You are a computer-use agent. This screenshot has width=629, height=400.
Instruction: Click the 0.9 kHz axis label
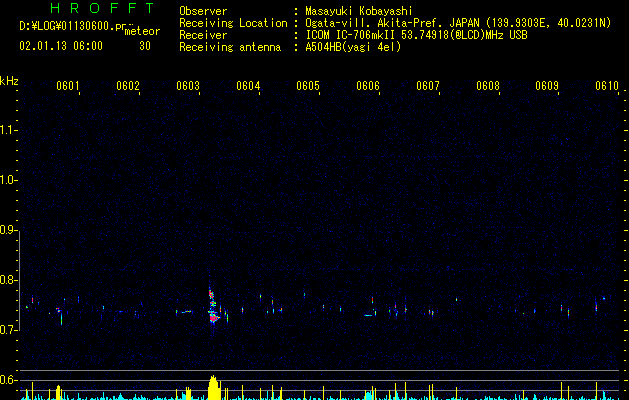pos(8,230)
